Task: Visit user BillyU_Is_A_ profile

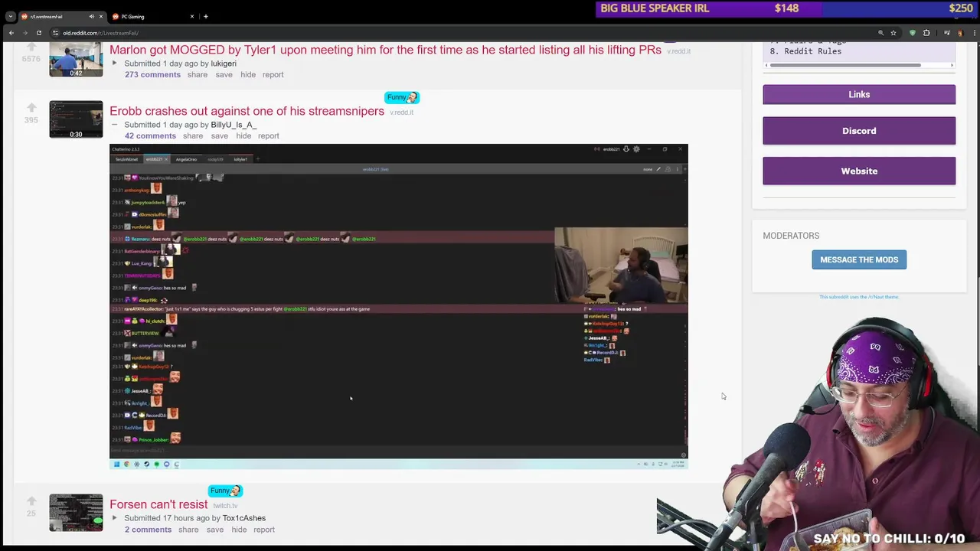Action: click(x=234, y=125)
